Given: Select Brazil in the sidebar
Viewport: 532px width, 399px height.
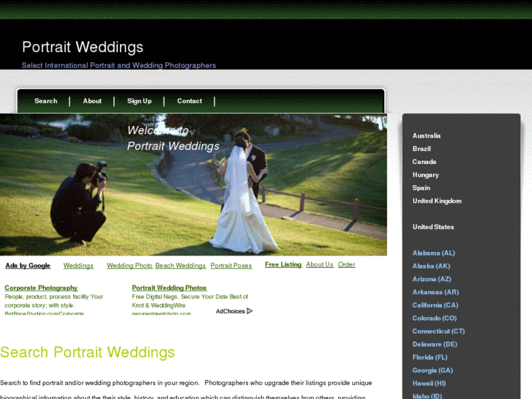Looking at the screenshot, I should (422, 149).
